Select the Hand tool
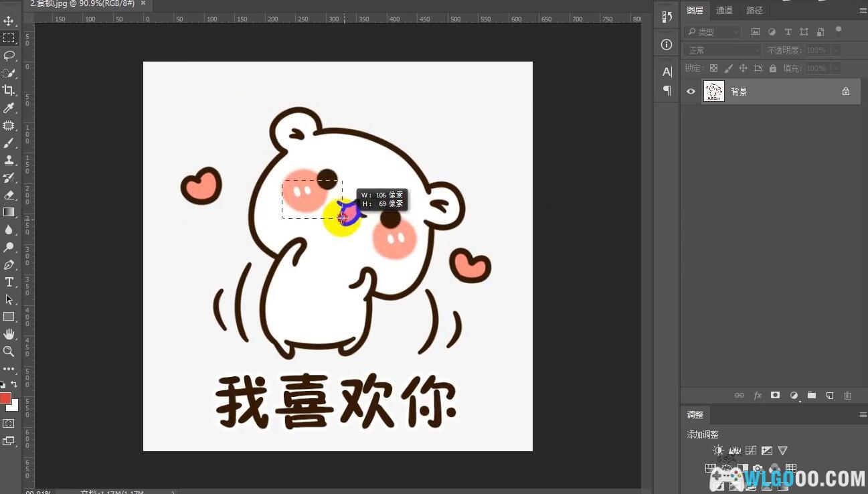The image size is (868, 494). (9, 333)
